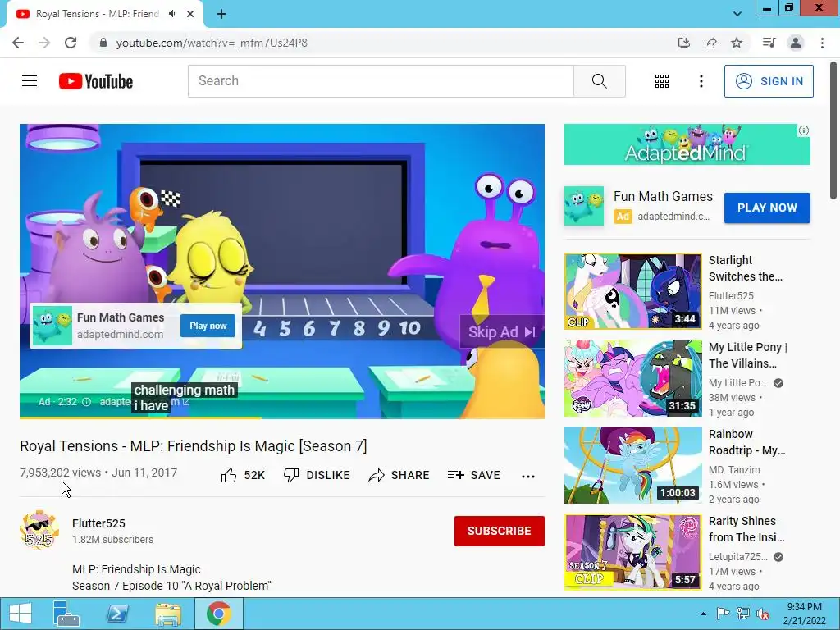Image resolution: width=840 pixels, height=630 pixels.
Task: Click the install app icon in address bar
Action: click(683, 43)
